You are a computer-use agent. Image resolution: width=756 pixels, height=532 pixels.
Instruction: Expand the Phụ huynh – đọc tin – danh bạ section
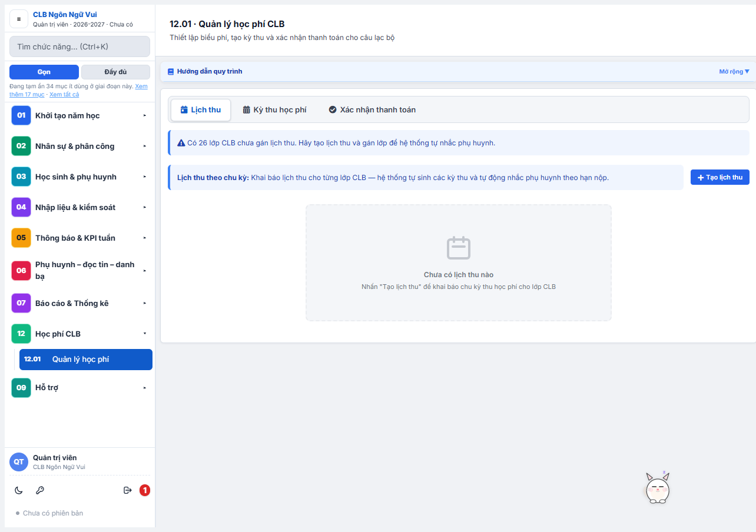79,271
